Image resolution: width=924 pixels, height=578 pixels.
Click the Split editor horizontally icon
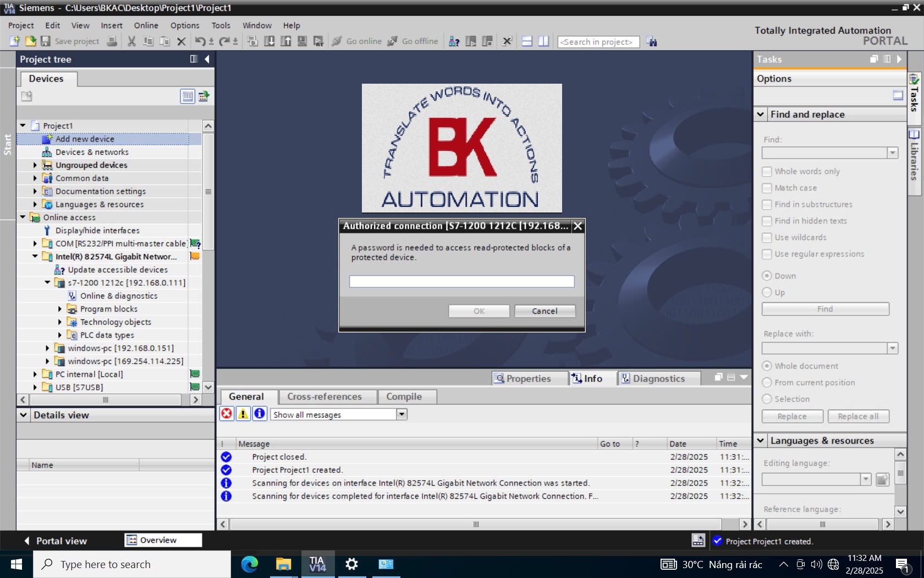click(x=527, y=41)
